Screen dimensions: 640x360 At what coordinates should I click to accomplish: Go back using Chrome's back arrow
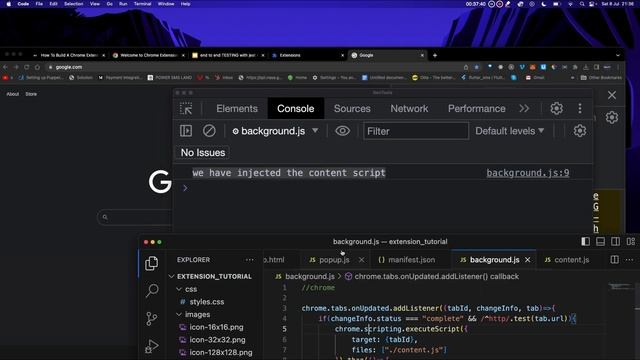(x=5, y=67)
